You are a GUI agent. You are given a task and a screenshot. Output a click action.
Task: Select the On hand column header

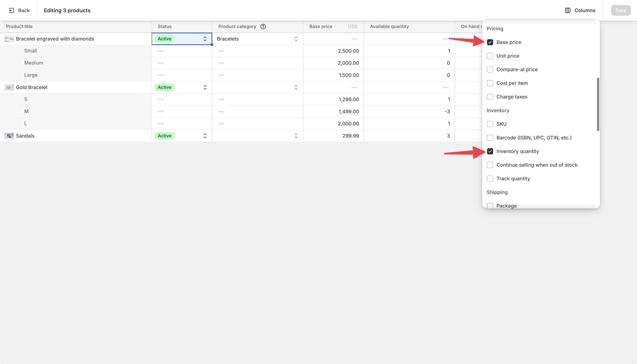click(x=471, y=27)
